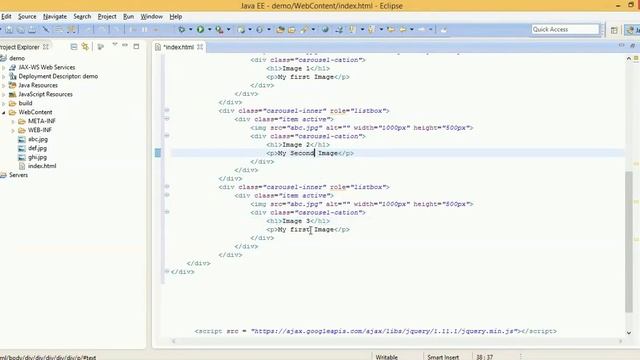The image size is (640, 360).
Task: Click the Run External Tools icon
Action: coord(219,29)
